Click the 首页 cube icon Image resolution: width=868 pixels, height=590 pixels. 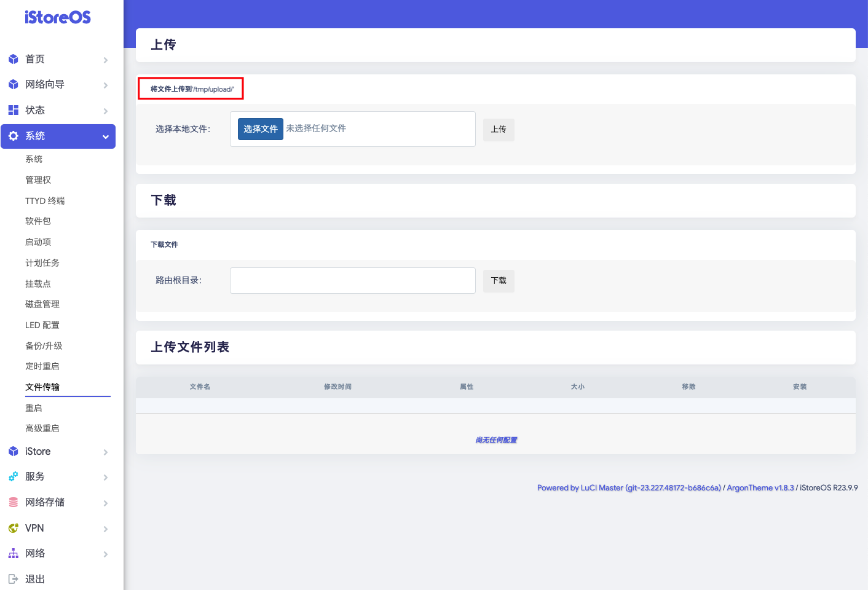click(14, 59)
